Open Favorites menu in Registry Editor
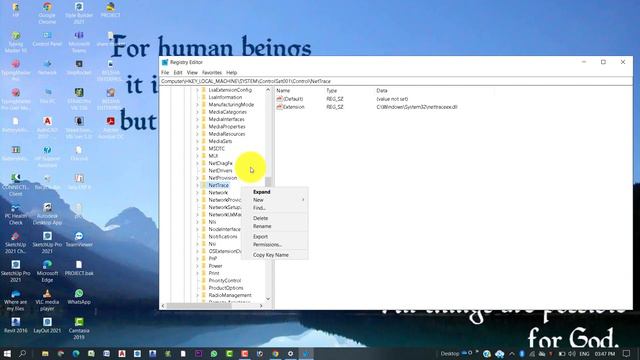The width and height of the screenshot is (640, 360). click(x=212, y=73)
